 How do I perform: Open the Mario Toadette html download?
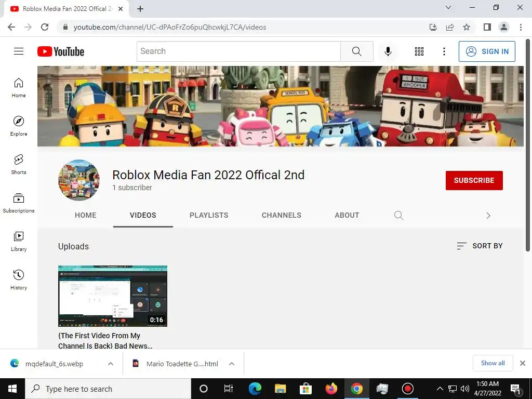coord(182,364)
